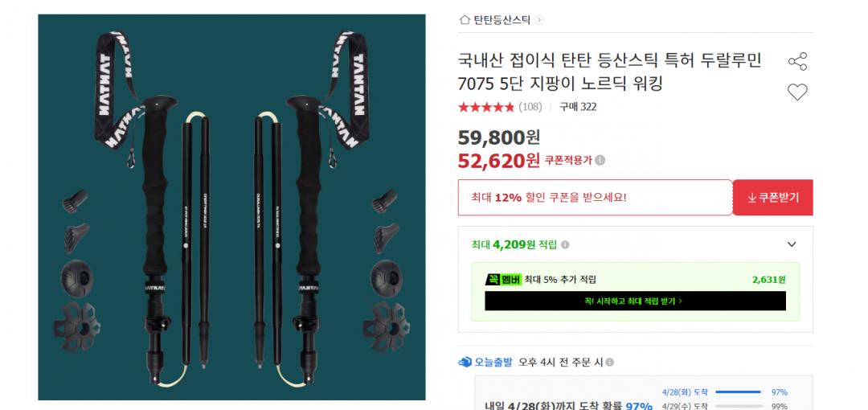Viewport: 868px width, 410px height.
Task: Expand the 적립 details chevron
Action: point(792,244)
